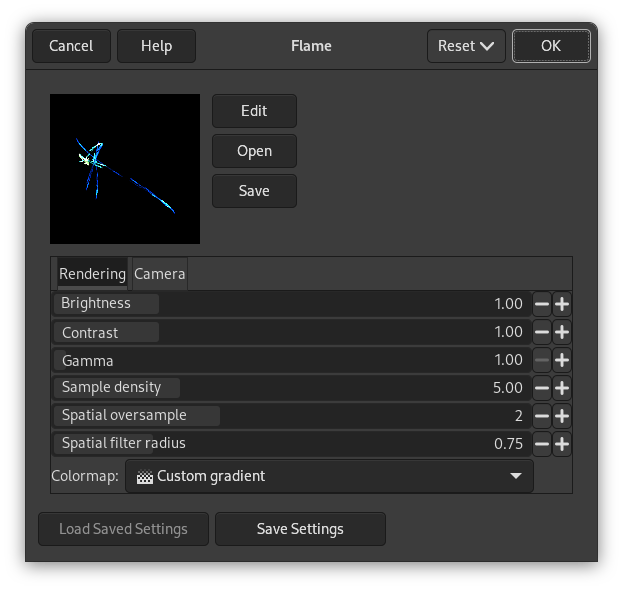Decrease Spatial filter radius

[x=541, y=444]
